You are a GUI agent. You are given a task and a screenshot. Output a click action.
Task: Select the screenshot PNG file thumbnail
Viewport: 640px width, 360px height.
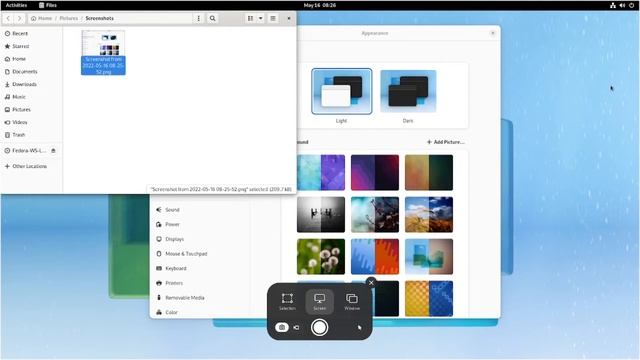coord(103,52)
